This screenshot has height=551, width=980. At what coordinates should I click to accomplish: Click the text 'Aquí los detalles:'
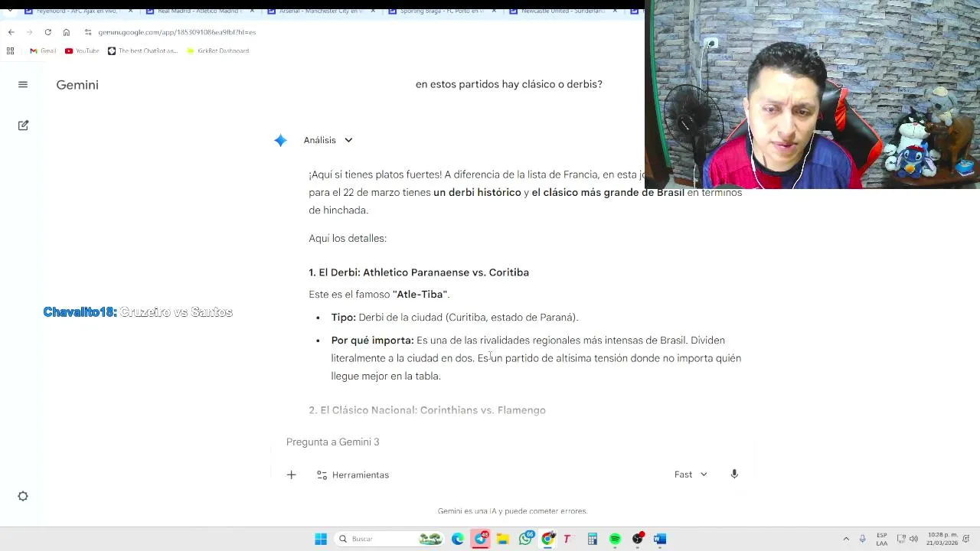click(x=348, y=238)
